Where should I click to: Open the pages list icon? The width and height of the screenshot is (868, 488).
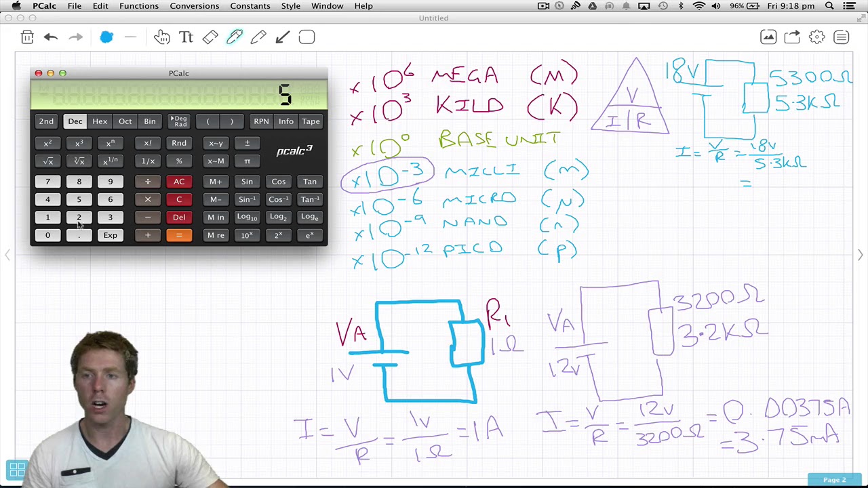click(841, 37)
